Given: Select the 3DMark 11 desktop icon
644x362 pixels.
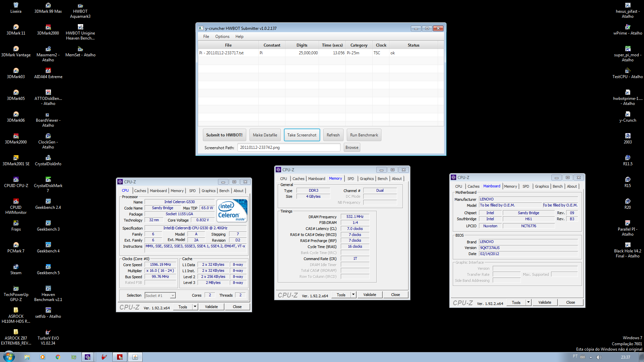Looking at the screenshot, I should tap(16, 30).
